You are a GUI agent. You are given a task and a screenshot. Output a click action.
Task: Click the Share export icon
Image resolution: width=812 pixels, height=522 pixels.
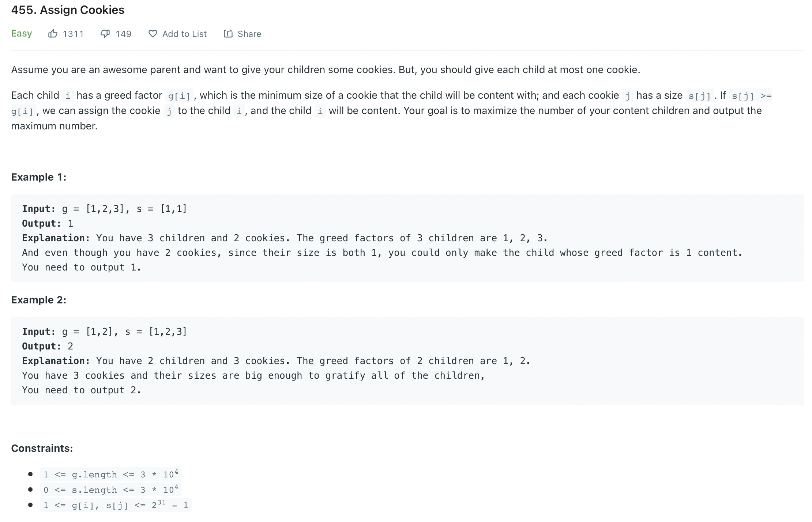pyautogui.click(x=228, y=34)
